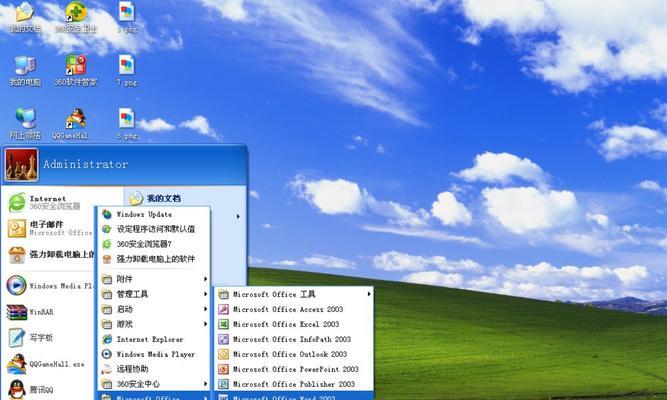Open Internet Explorer from programs list

coord(150,339)
